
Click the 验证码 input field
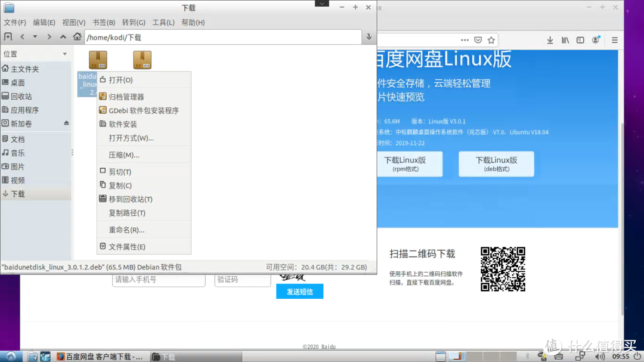243,280
